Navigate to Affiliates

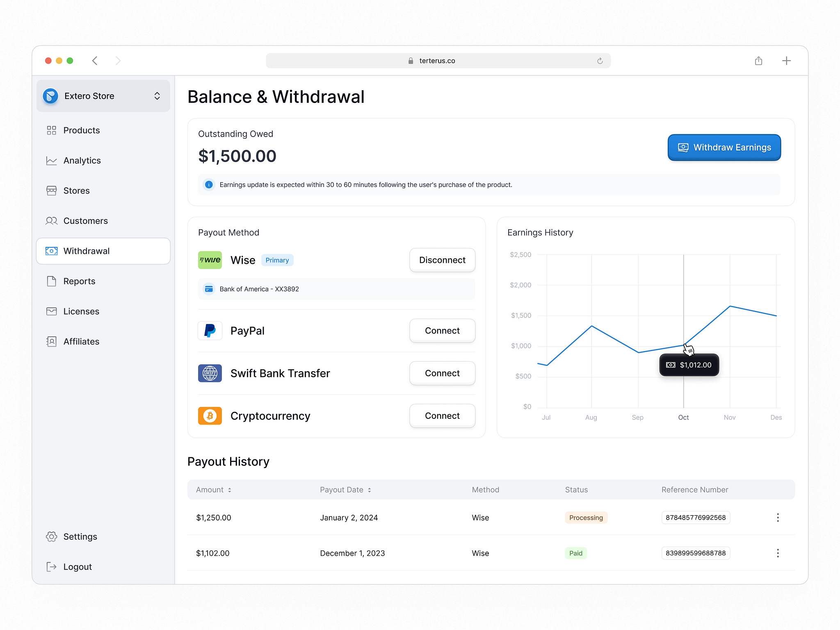point(81,341)
